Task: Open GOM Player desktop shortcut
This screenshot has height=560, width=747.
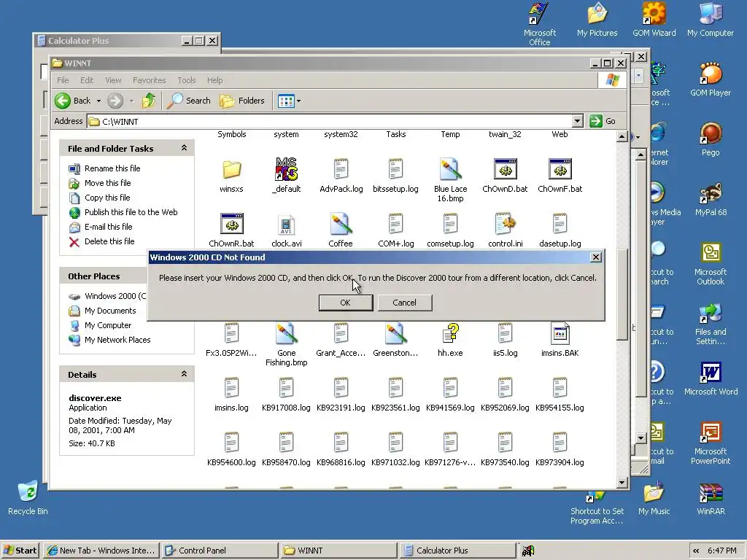Action: click(711, 74)
